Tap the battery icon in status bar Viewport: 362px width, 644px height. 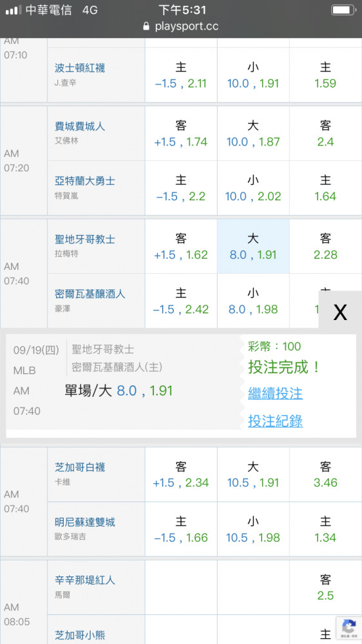point(343,10)
